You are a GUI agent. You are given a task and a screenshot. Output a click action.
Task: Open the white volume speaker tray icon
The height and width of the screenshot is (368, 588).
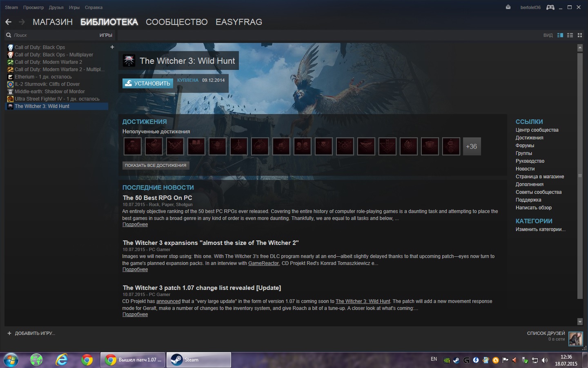tap(545, 360)
